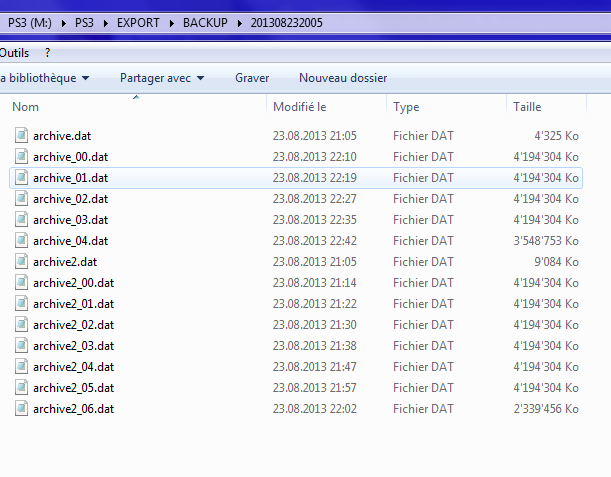The height and width of the screenshot is (477, 611).
Task: Click the Graver toolbar button
Action: click(x=252, y=78)
